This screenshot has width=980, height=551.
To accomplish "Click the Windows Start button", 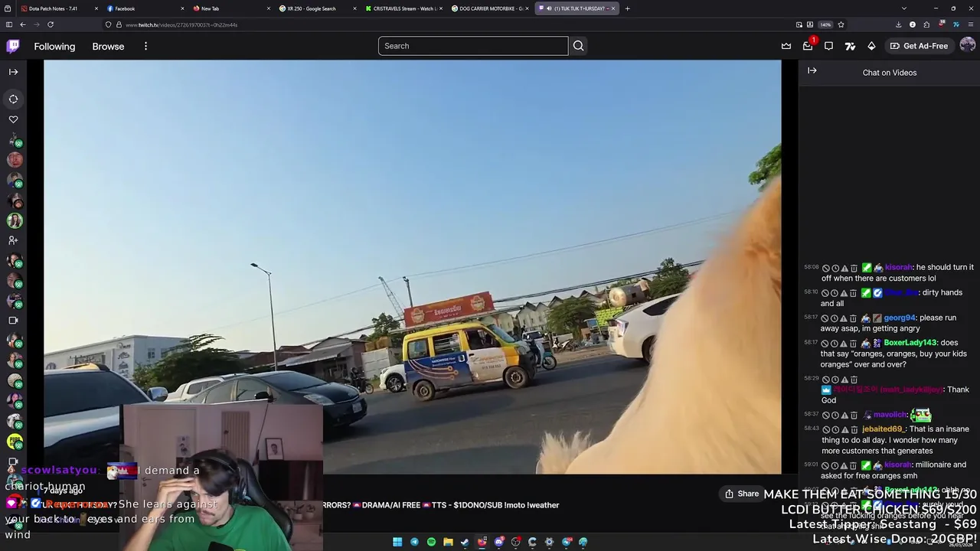I will (397, 542).
